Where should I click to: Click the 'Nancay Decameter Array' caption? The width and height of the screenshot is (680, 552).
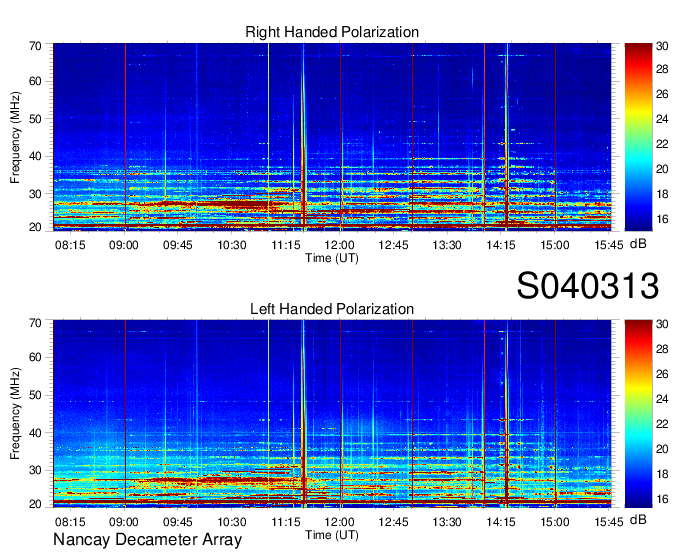147,540
